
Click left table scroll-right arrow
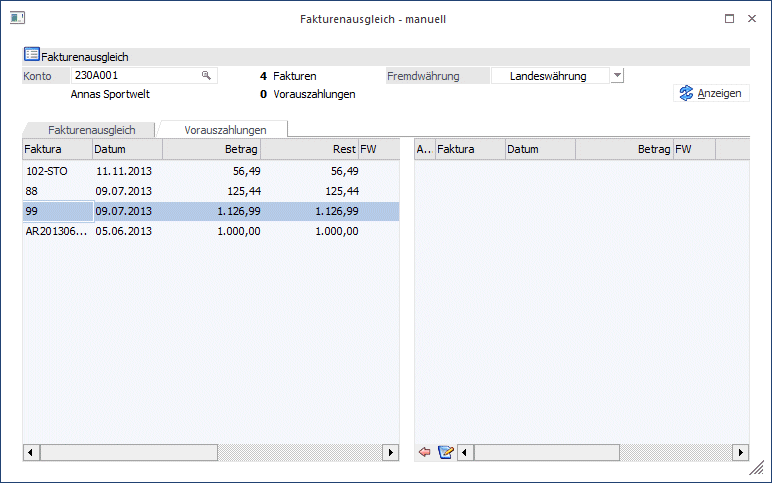pos(391,452)
